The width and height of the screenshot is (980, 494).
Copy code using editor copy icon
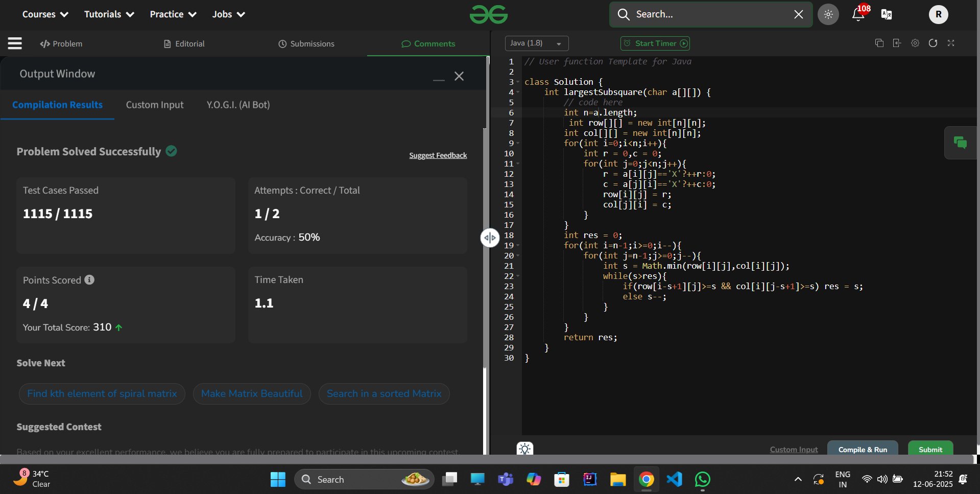tap(879, 43)
